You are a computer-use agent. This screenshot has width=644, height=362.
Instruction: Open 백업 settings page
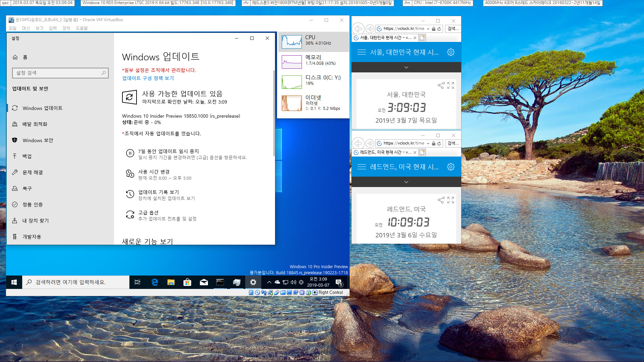click(x=60, y=156)
